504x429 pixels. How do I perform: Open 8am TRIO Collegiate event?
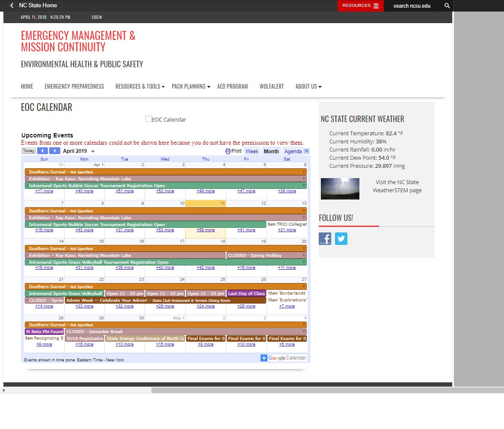point(287,224)
